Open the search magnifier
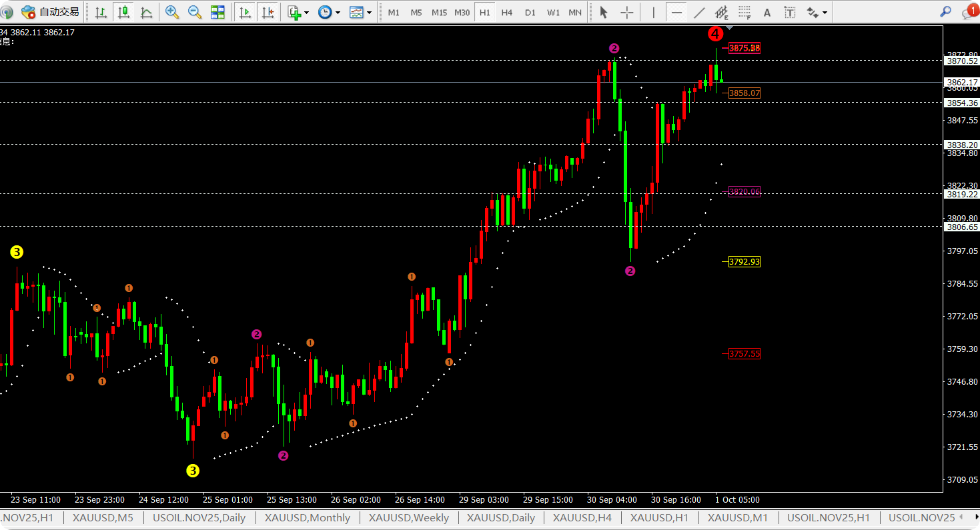This screenshot has height=530, width=980. point(945,11)
